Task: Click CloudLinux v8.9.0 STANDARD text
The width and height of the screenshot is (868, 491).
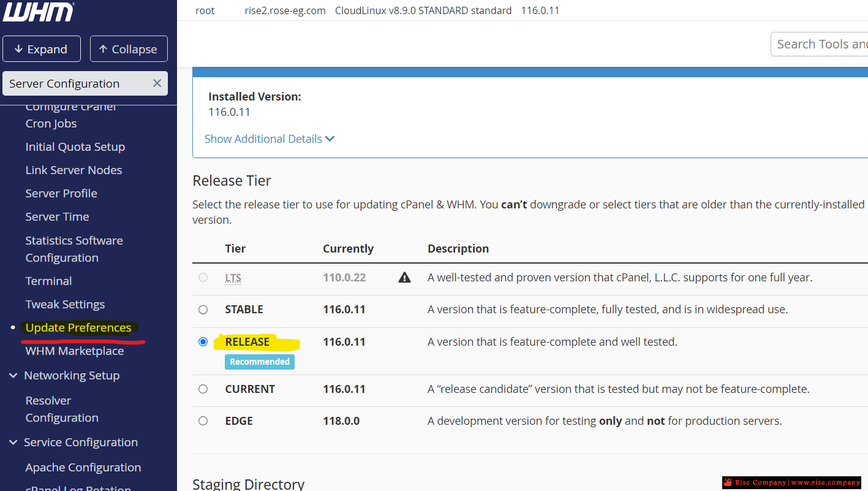Action: pos(423,10)
